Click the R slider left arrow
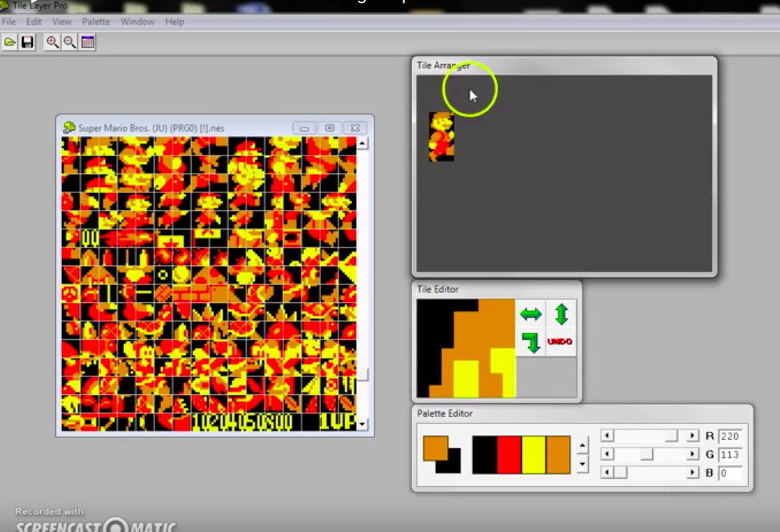This screenshot has height=532, width=780. 607,436
